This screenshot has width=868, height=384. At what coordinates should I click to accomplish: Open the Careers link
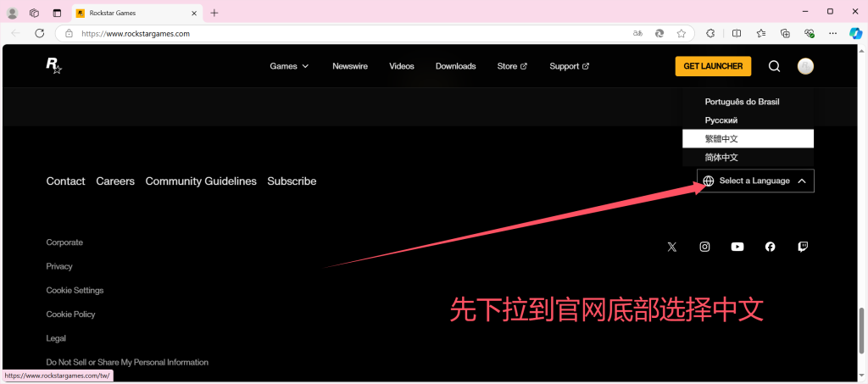[115, 181]
